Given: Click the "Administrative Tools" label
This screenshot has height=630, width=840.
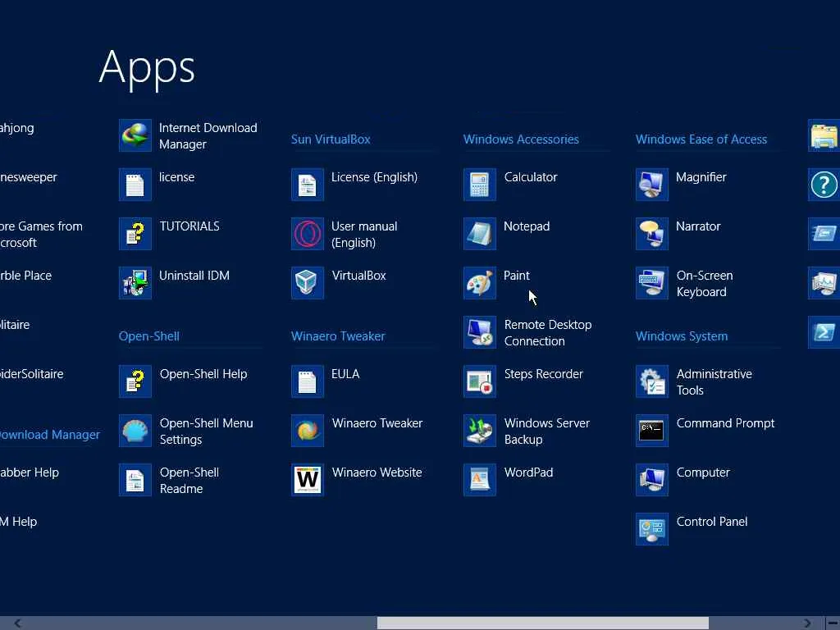Looking at the screenshot, I should [x=714, y=382].
